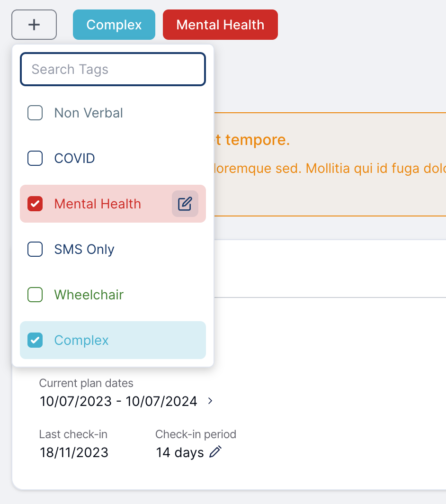Select the Wheelchair tag checkbox
This screenshot has width=446, height=504.
(x=35, y=295)
